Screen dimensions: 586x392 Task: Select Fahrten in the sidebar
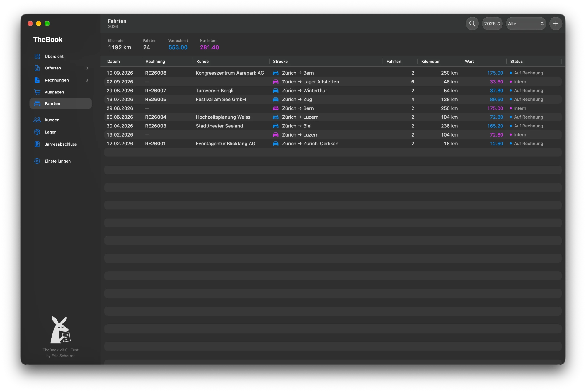61,103
